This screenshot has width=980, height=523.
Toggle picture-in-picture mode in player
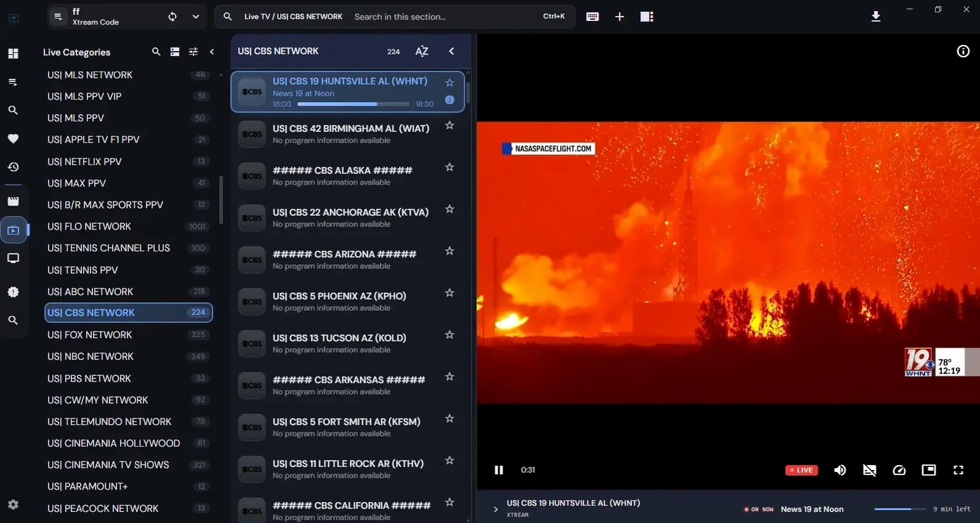[x=929, y=470]
